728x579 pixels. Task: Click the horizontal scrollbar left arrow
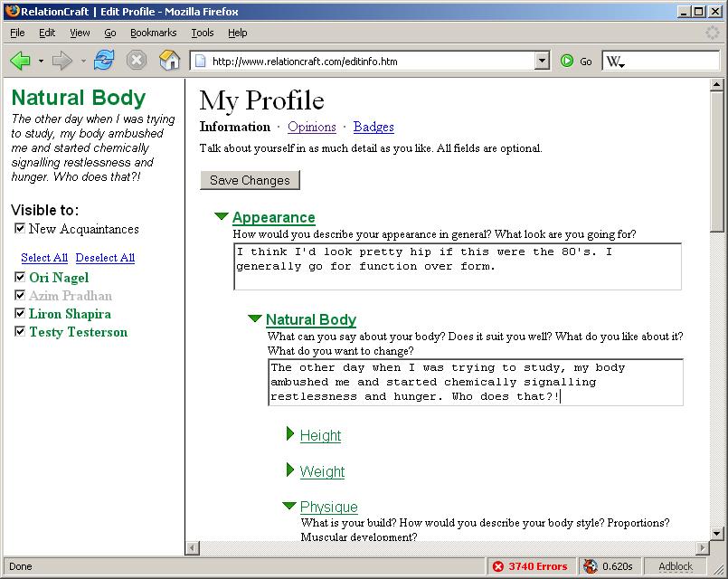(x=193, y=548)
